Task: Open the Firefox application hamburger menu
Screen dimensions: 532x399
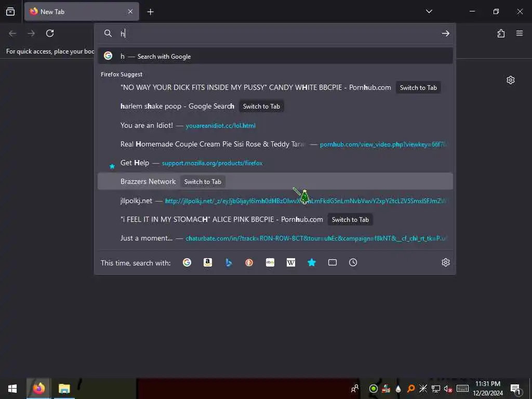Action: (520, 33)
